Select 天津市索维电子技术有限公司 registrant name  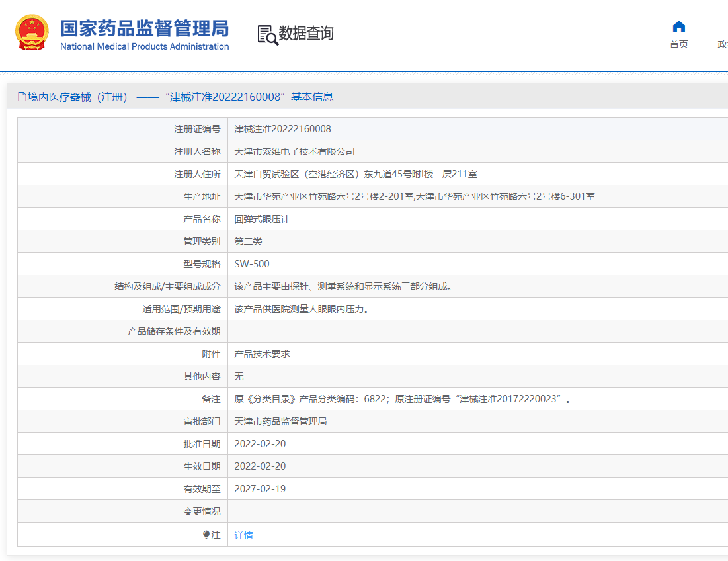coord(294,151)
